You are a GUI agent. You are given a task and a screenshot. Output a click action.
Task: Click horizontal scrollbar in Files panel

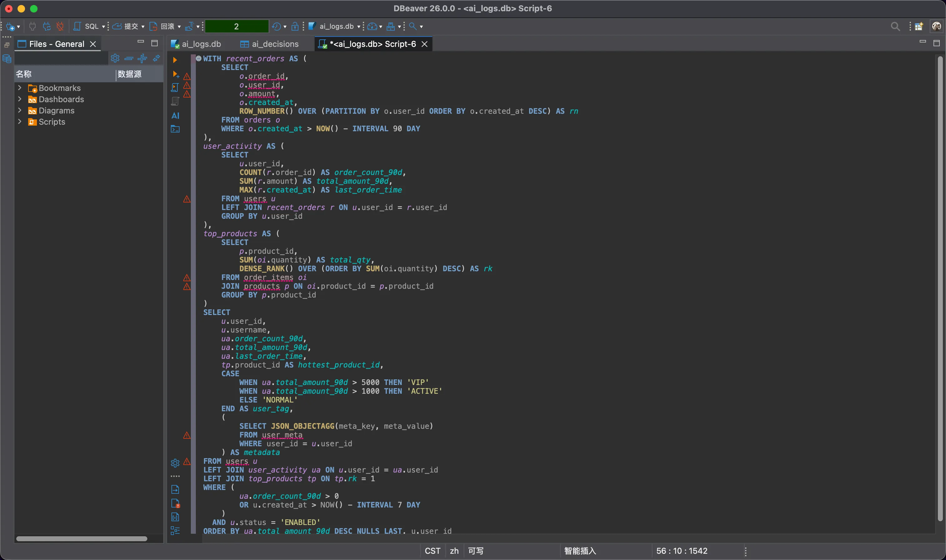tap(82, 538)
